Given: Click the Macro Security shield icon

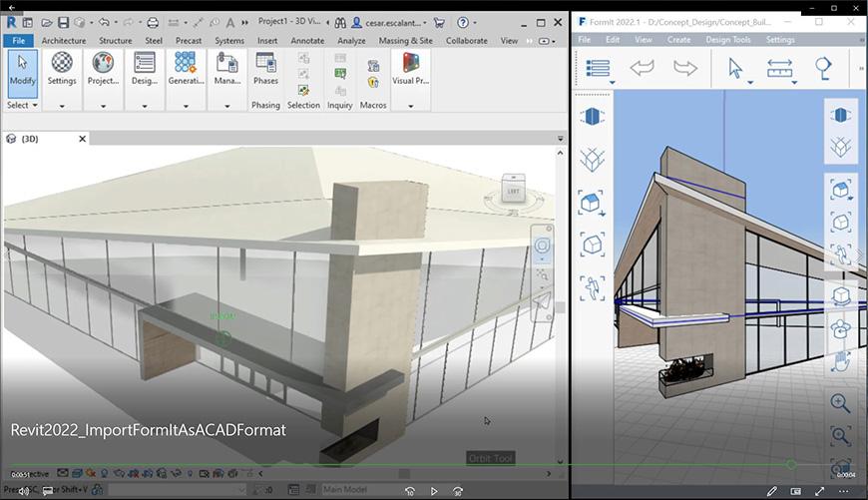Looking at the screenshot, I should tap(373, 83).
